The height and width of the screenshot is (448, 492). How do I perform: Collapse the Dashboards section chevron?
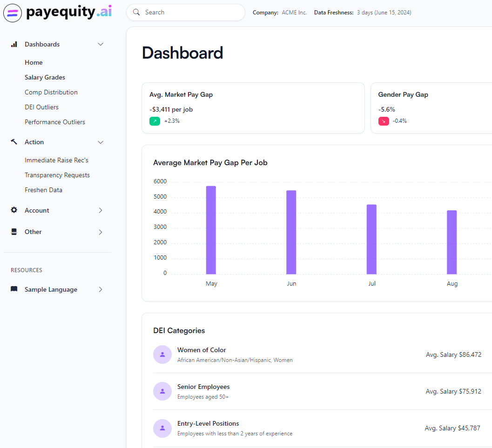[x=101, y=44]
